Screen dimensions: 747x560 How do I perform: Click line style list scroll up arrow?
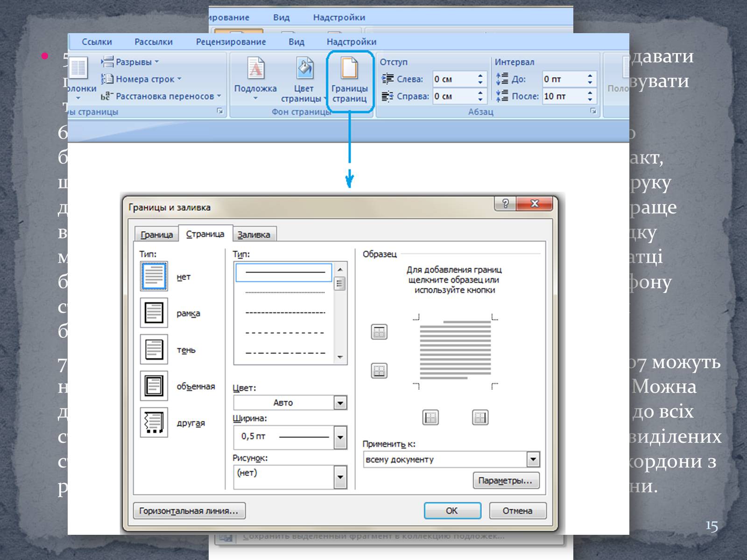tap(340, 269)
